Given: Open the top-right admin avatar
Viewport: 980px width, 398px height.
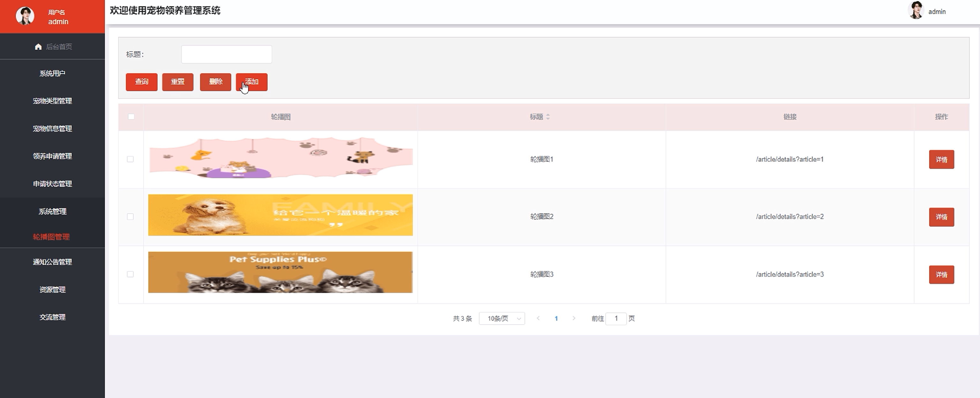Looking at the screenshot, I should point(916,11).
